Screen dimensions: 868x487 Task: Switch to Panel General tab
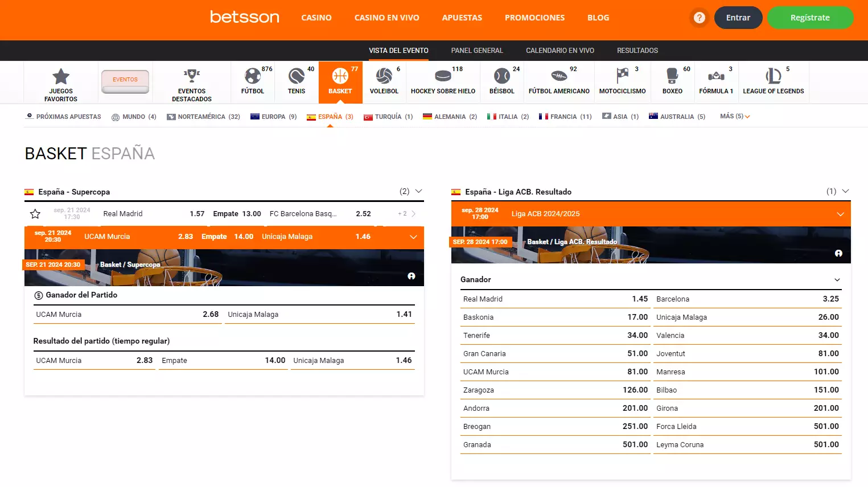click(477, 51)
